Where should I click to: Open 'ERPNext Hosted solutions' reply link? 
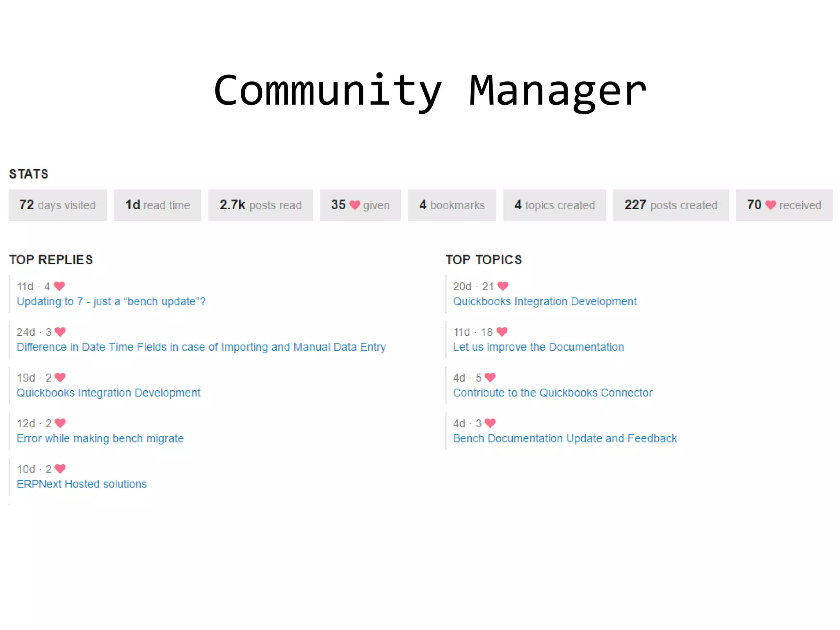pyautogui.click(x=82, y=484)
